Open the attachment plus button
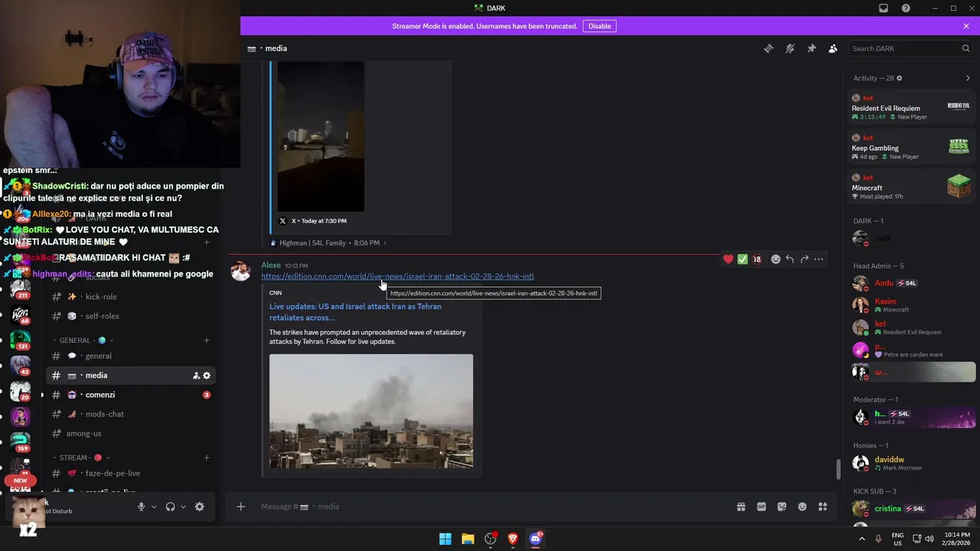 click(x=240, y=507)
